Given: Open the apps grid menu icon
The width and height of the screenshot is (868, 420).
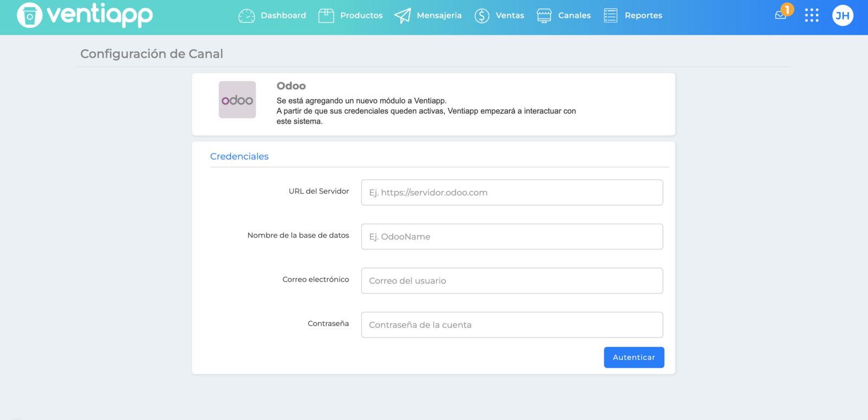Looking at the screenshot, I should click(812, 15).
